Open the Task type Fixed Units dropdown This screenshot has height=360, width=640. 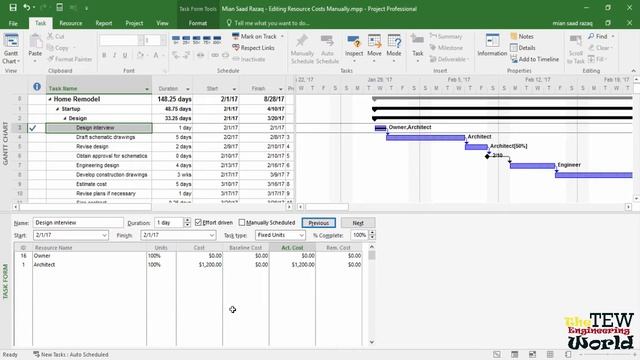pos(301,235)
